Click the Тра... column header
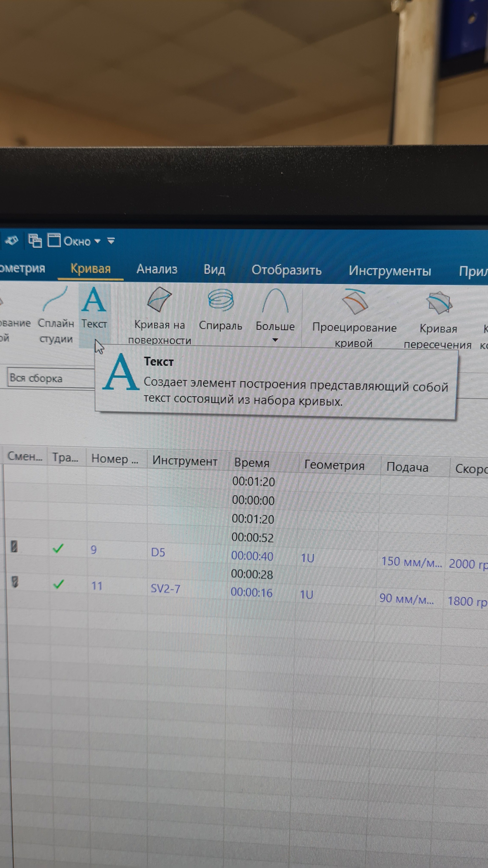Screen dimensions: 488x868 pyautogui.click(x=65, y=458)
